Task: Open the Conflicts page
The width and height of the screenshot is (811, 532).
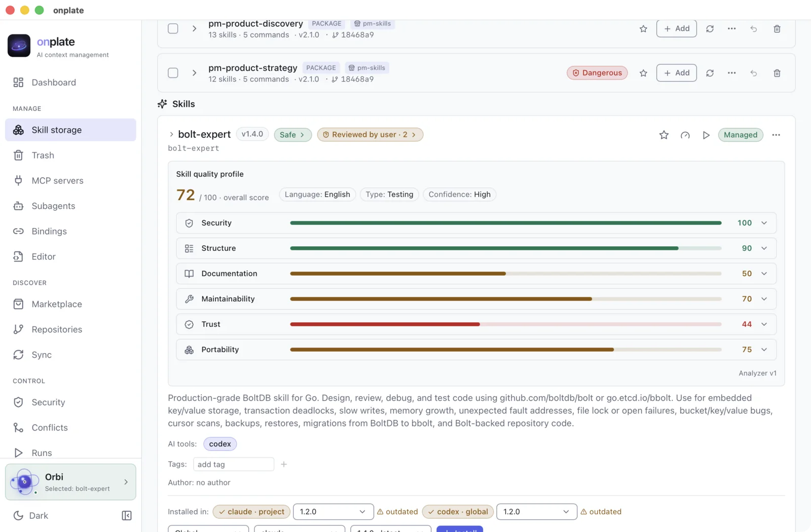Action: [70, 428]
